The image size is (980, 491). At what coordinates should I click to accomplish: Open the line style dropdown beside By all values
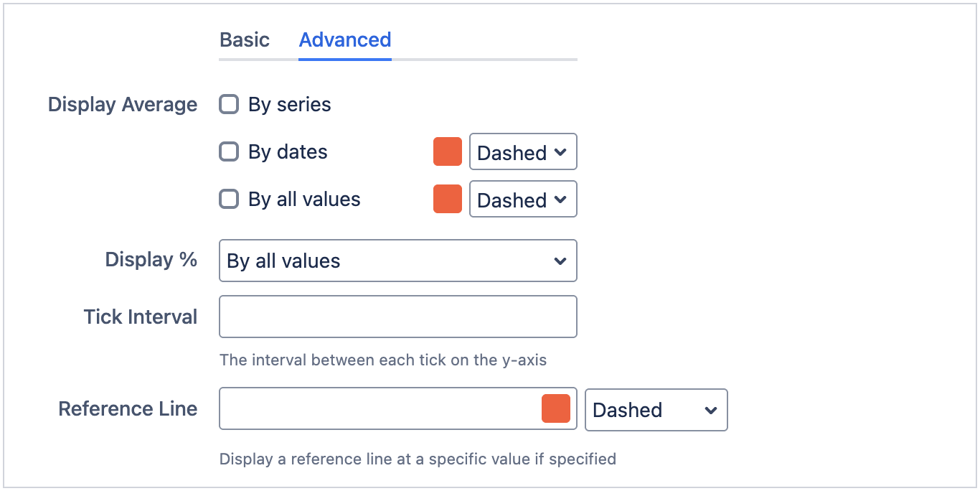pyautogui.click(x=523, y=199)
